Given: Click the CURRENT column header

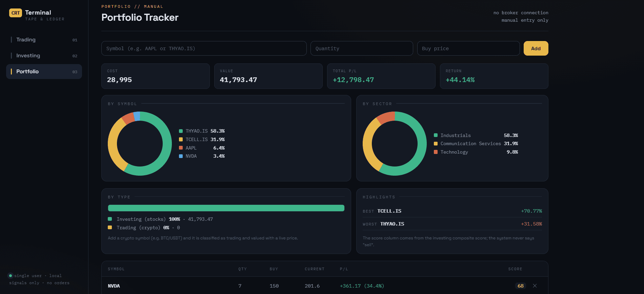Looking at the screenshot, I should [x=315, y=269].
